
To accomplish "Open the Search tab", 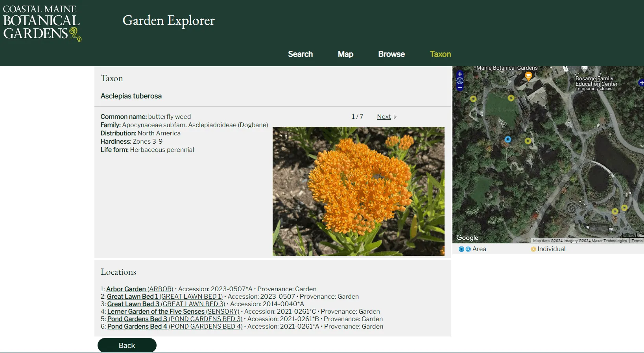I will [300, 54].
